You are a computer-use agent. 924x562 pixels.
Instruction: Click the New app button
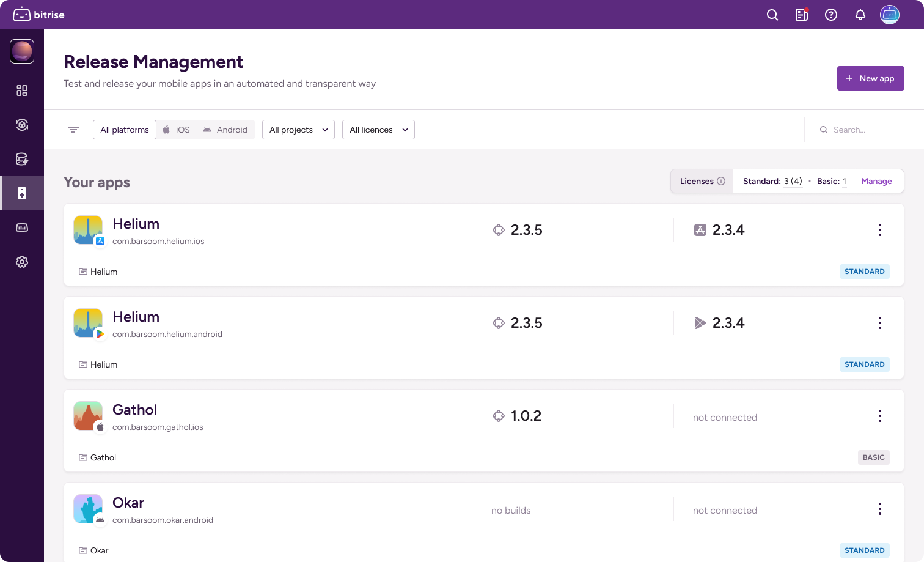(x=871, y=78)
